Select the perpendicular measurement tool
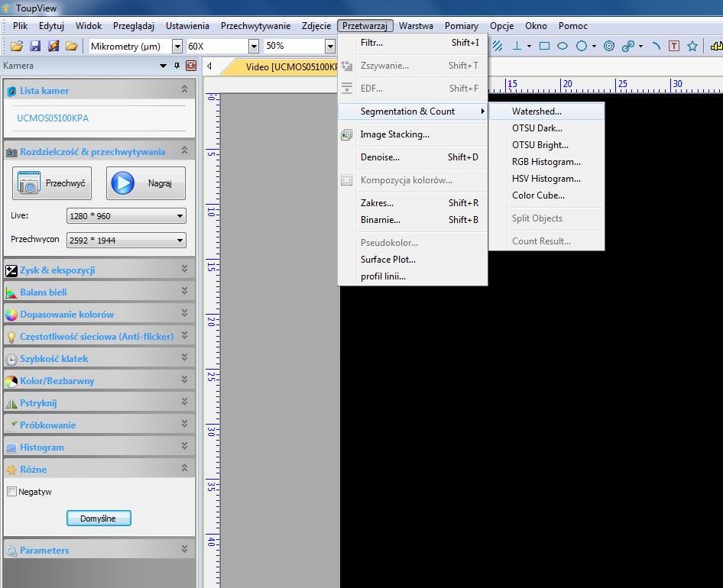 coord(517,46)
